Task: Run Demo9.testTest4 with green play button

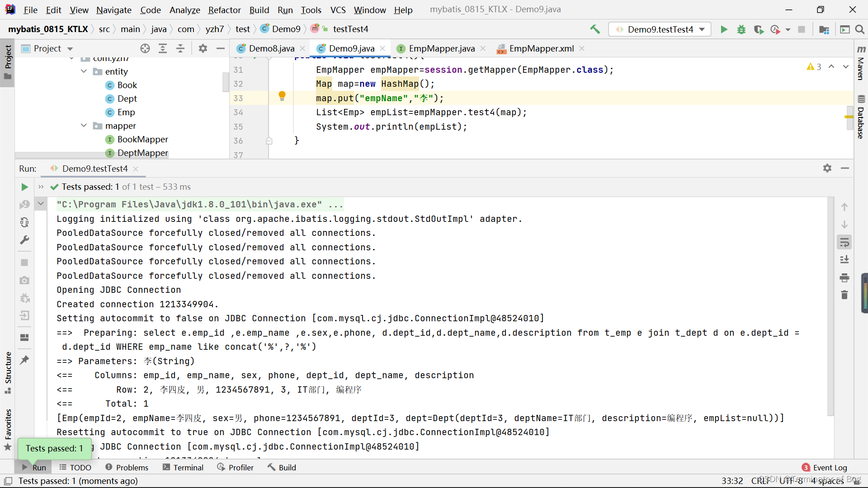Action: pyautogui.click(x=724, y=29)
